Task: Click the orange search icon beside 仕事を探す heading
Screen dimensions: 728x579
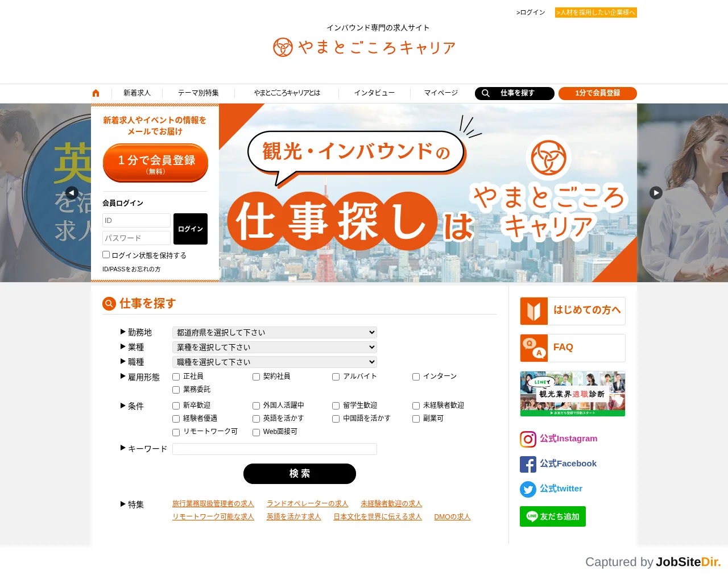Action: click(109, 304)
